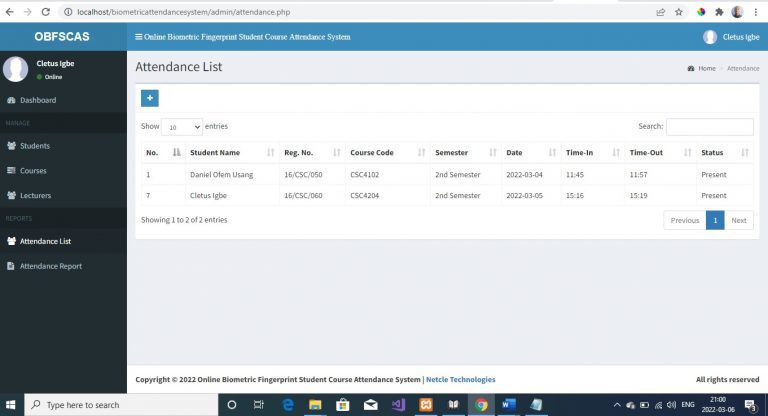
Task: Sort table by Course Code column
Action: [x=387, y=152]
